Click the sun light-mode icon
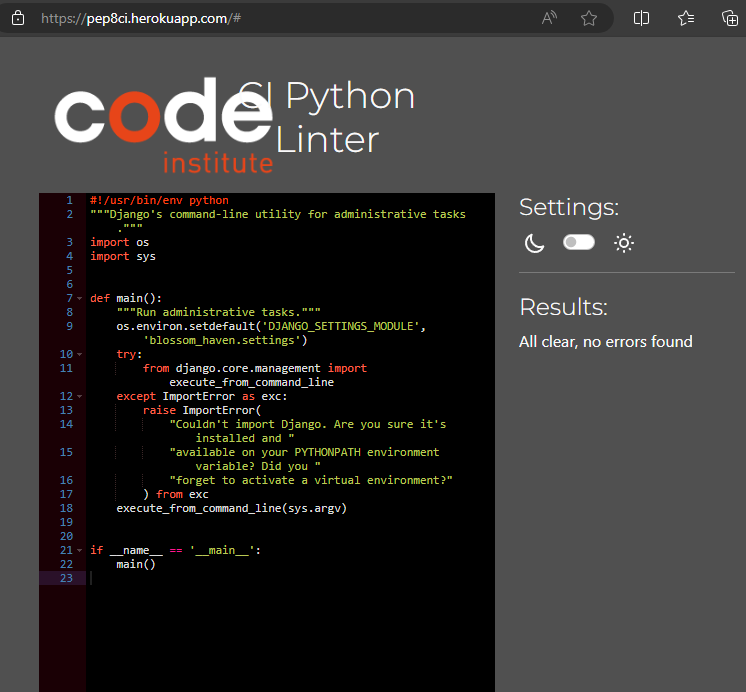Viewport: 746px width, 692px height. [x=624, y=243]
